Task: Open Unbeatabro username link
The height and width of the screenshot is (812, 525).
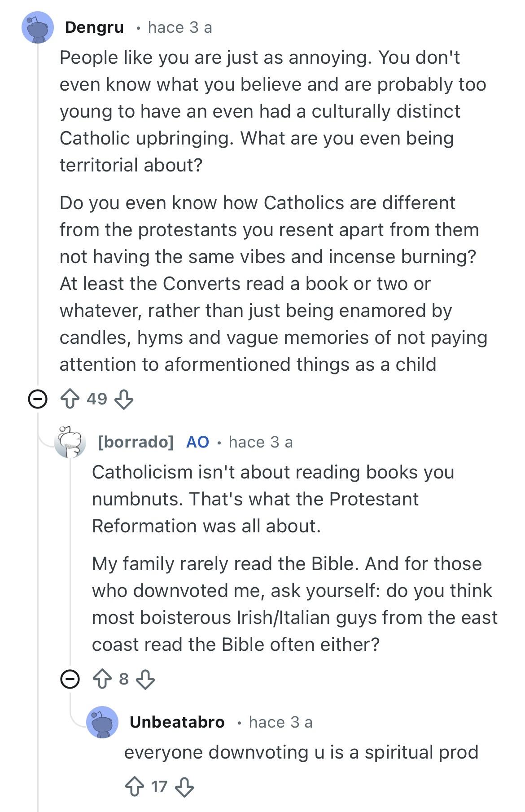Action: pos(177,722)
